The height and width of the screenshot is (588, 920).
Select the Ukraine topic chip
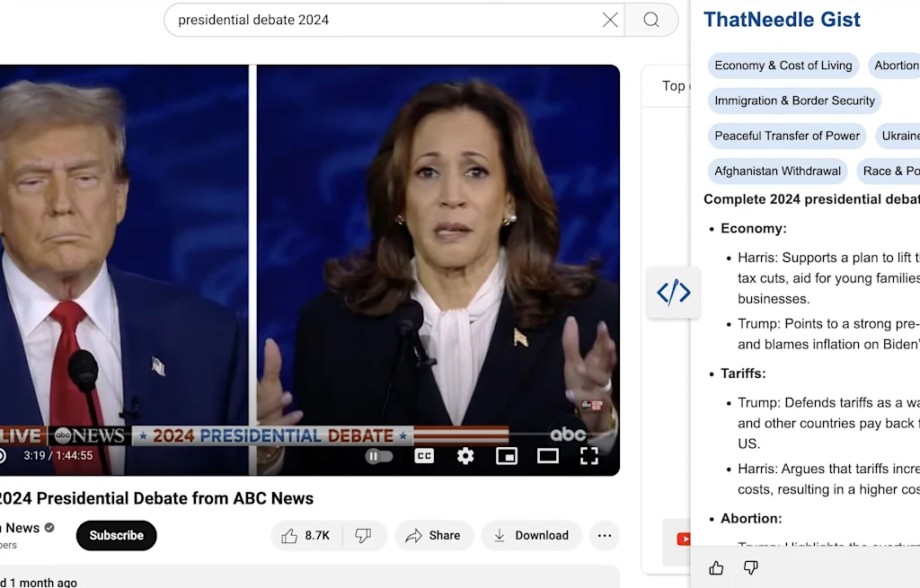898,136
